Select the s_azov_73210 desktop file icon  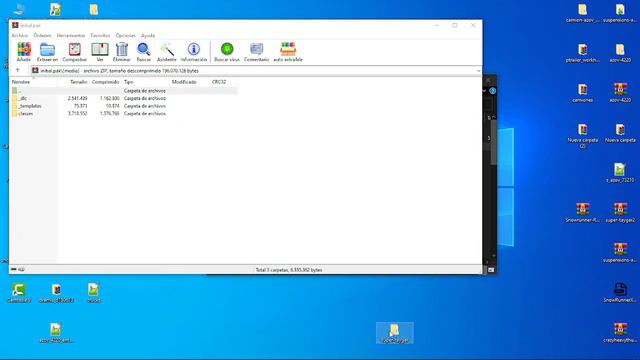point(620,173)
